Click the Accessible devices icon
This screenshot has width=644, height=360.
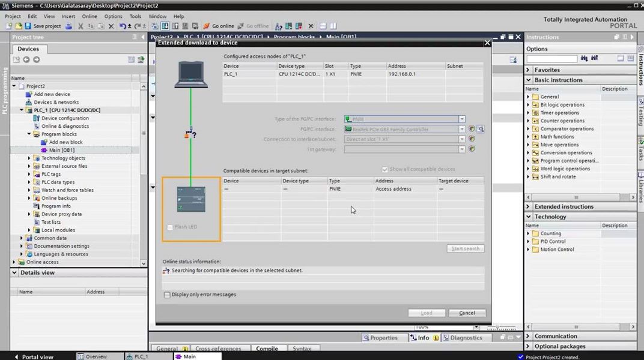tap(279, 26)
